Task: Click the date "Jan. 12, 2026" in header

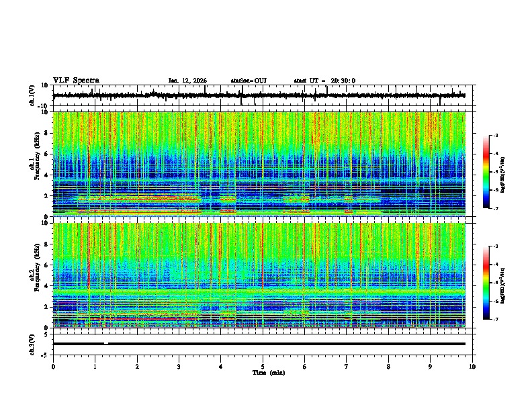Action: coord(187,81)
